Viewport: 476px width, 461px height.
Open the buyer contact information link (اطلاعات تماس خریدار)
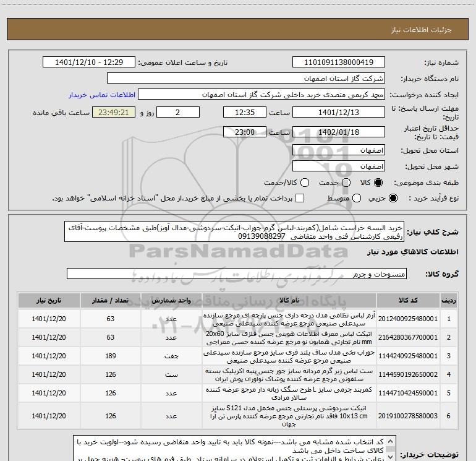coord(102,95)
